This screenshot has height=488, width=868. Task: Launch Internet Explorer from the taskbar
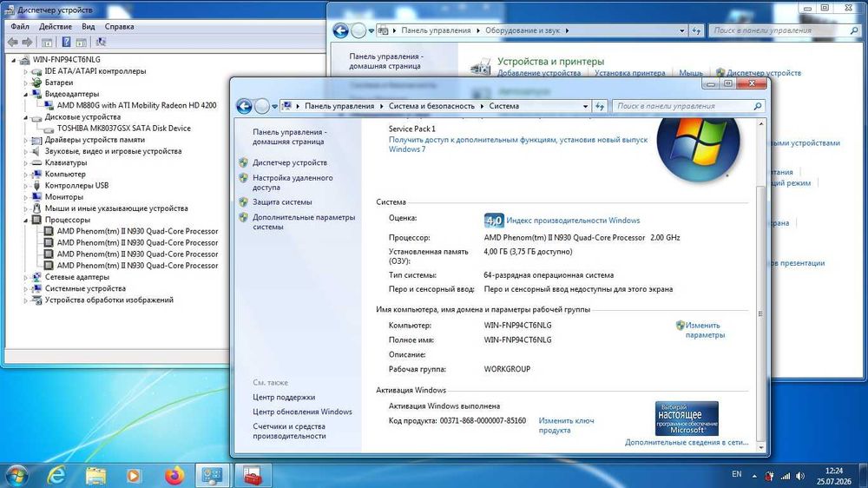click(x=56, y=475)
